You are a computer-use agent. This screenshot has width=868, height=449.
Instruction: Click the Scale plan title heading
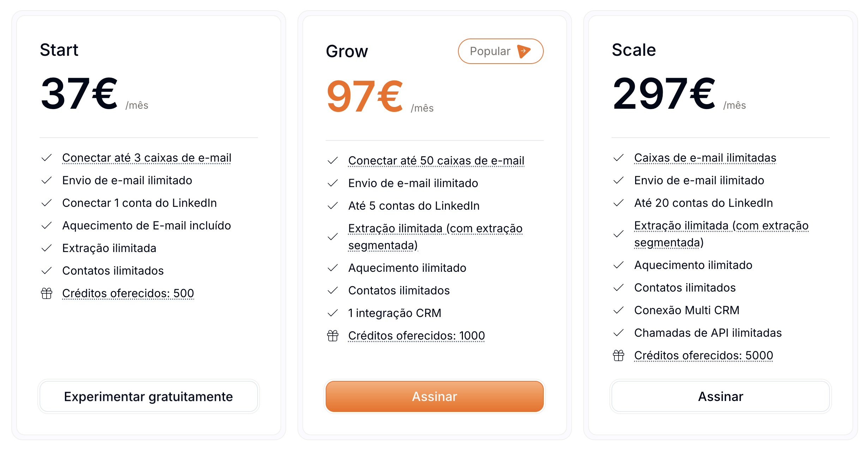coord(633,50)
